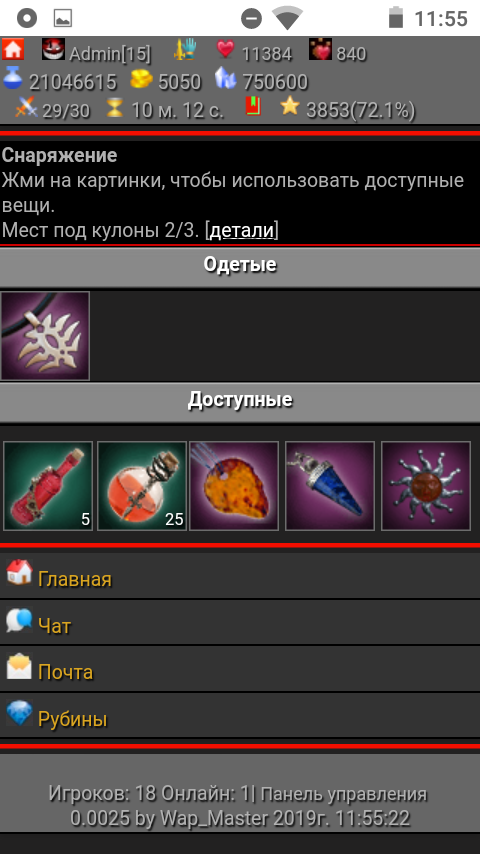Image resolution: width=480 pixels, height=854 pixels.
Task: Open the детали link
Action: click(x=241, y=230)
